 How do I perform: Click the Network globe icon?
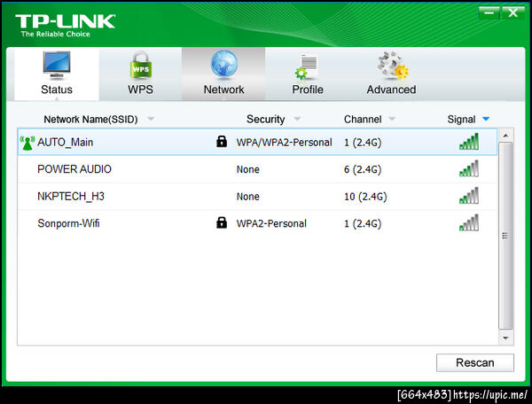point(224,64)
